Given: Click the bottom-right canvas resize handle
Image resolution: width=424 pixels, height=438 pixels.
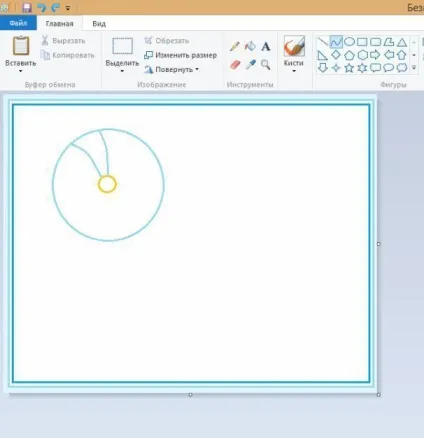Looking at the screenshot, I should tap(379, 395).
